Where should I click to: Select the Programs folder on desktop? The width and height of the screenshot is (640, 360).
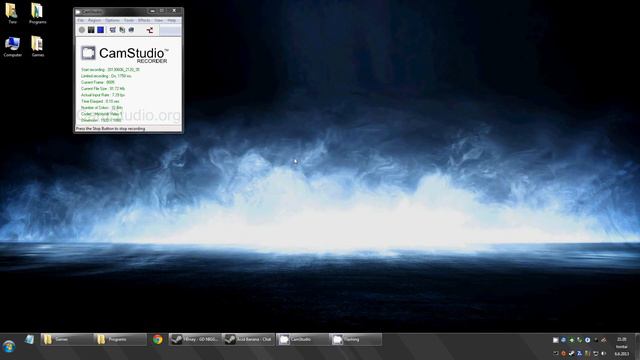[x=37, y=13]
